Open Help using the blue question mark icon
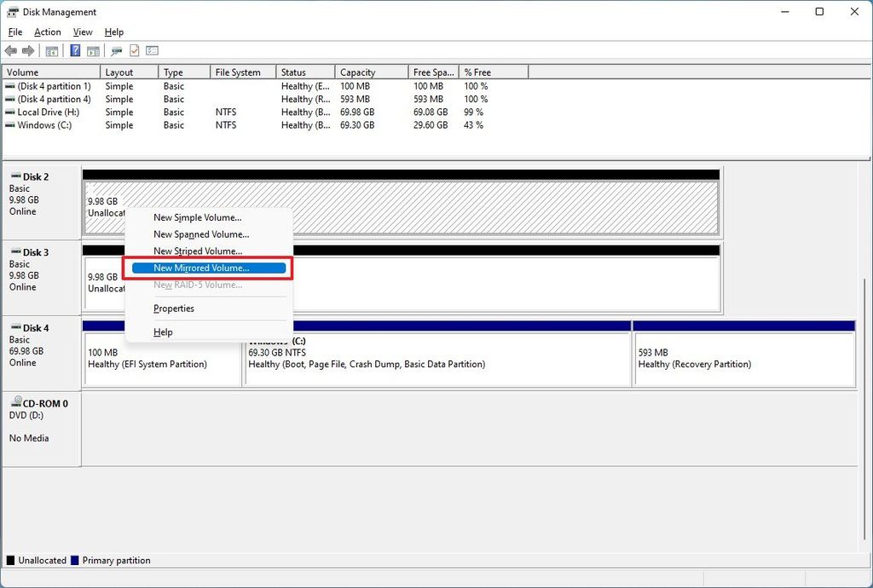The image size is (873, 588). point(75,50)
